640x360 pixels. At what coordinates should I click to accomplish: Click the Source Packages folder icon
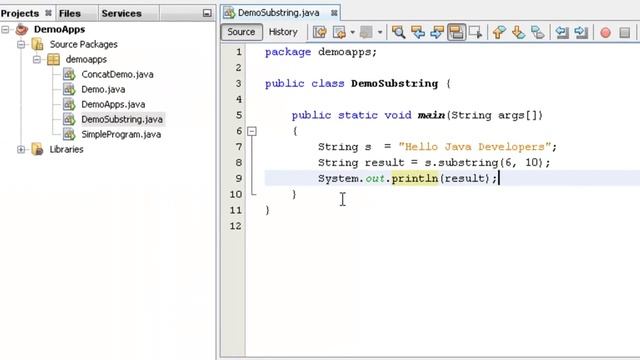point(38,44)
